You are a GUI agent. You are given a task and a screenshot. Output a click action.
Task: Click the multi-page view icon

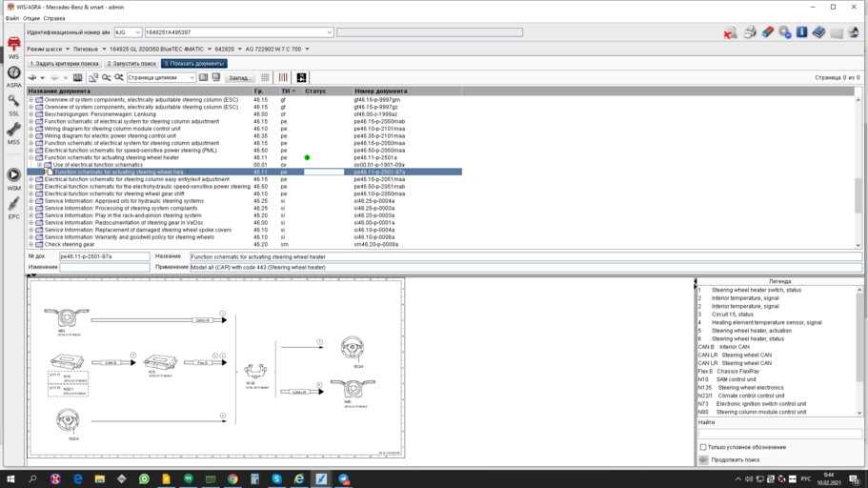pos(216,77)
